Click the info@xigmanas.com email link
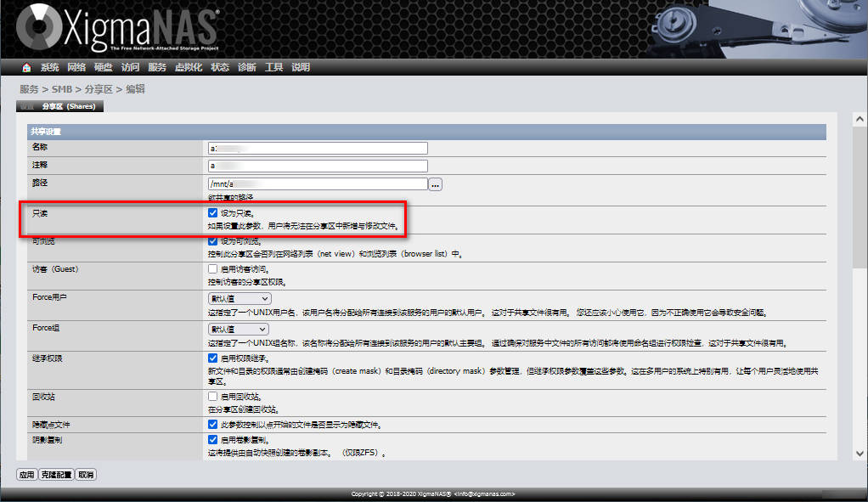868x502 pixels. [x=486, y=493]
